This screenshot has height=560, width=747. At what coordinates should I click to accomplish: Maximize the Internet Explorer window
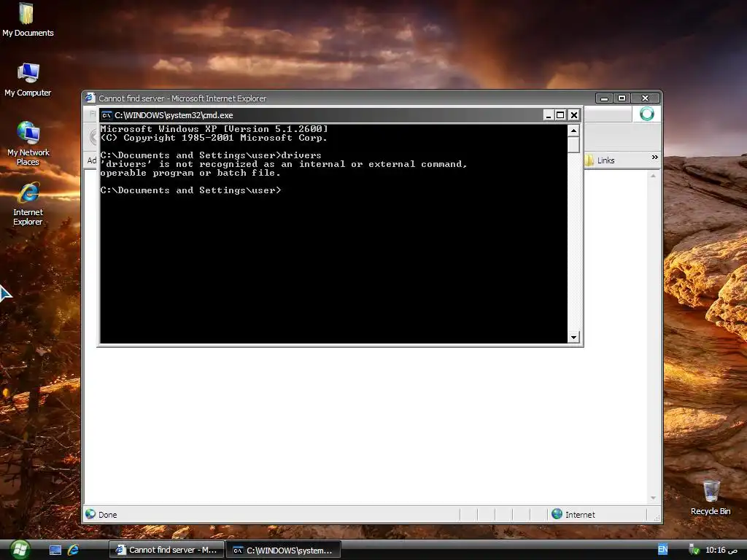pos(622,98)
